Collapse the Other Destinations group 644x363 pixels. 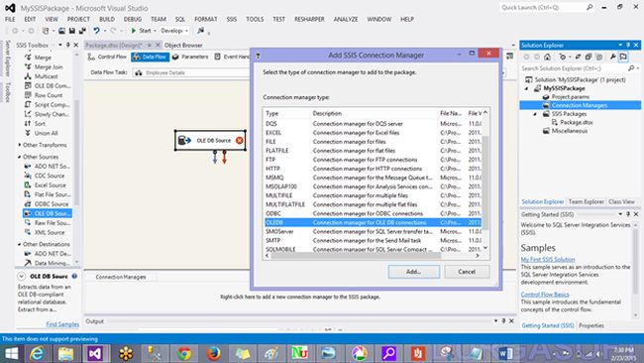19,244
